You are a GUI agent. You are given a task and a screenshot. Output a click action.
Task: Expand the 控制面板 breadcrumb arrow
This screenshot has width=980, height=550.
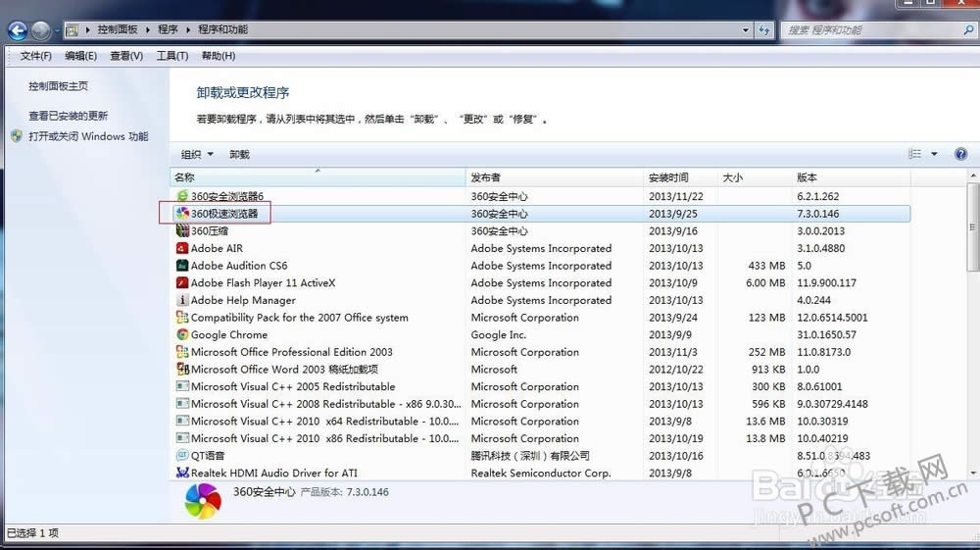coord(148,29)
